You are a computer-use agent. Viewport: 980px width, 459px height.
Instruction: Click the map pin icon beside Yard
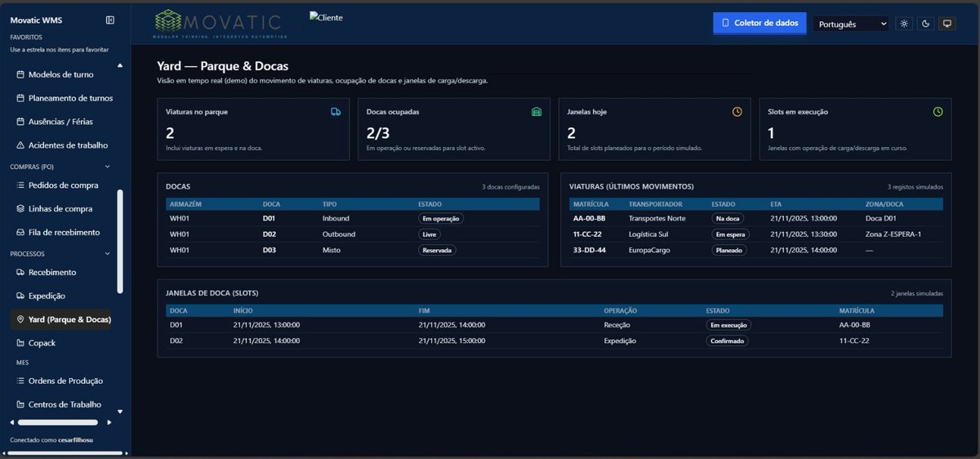pos(20,319)
